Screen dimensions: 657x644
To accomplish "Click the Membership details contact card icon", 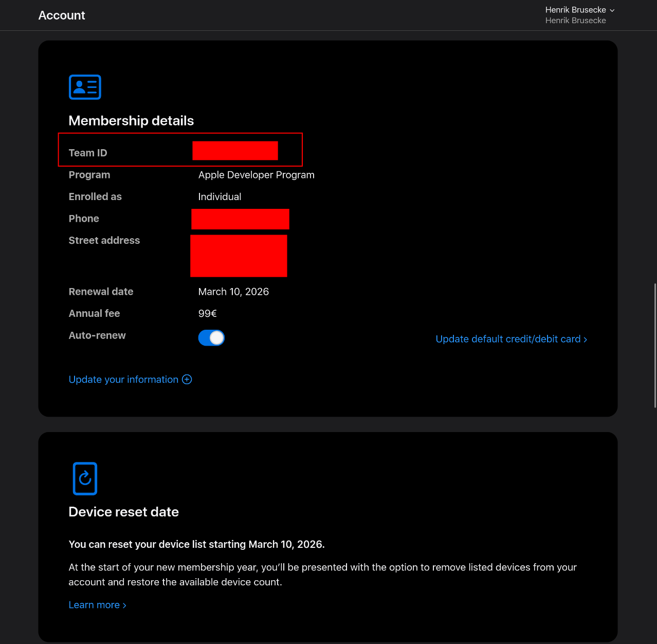I will tap(84, 87).
